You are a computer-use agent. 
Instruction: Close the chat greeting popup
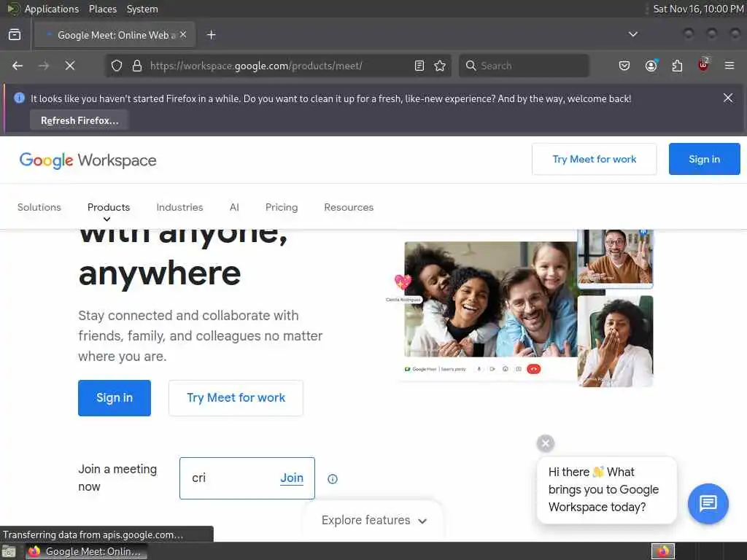[x=546, y=443]
